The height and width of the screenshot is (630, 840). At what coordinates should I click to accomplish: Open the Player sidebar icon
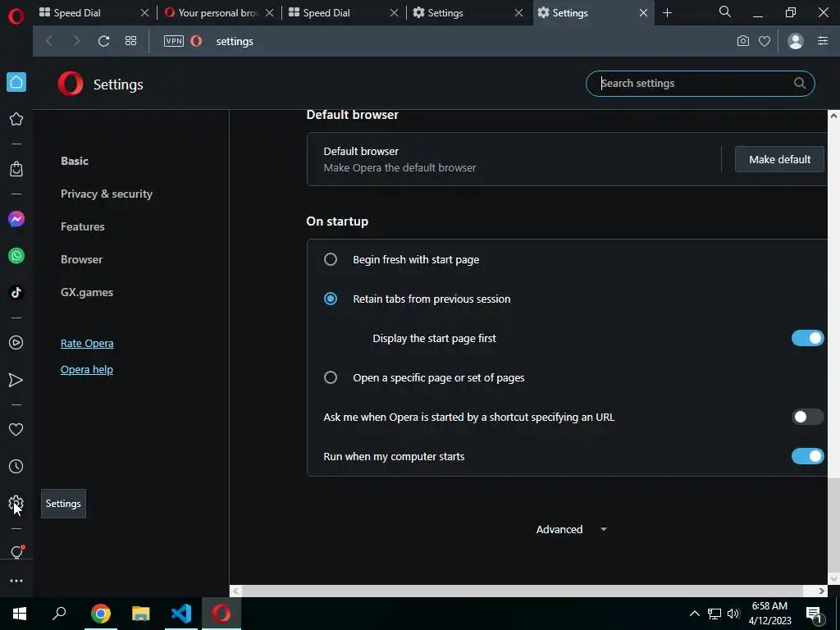[x=16, y=342]
